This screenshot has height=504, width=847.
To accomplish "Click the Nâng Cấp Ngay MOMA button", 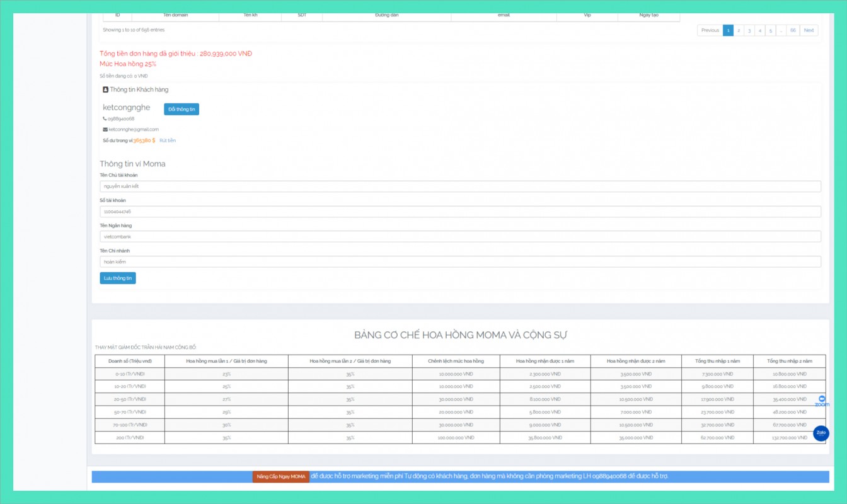I will point(281,476).
